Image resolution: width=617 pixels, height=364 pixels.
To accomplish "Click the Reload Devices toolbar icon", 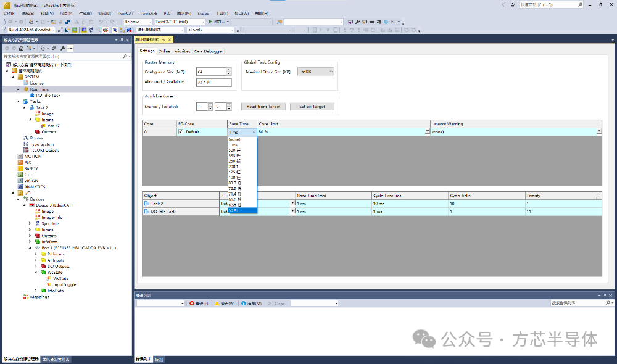I will [91, 30].
